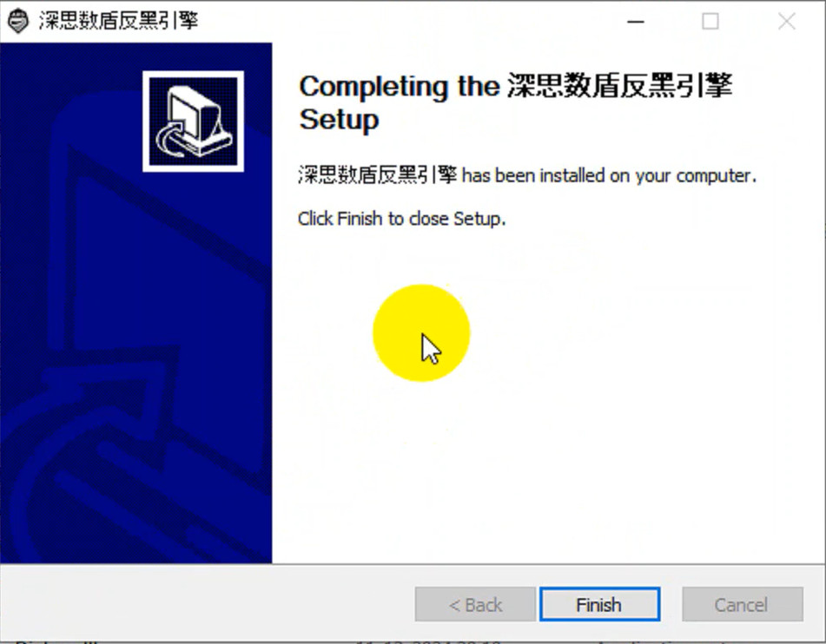The height and width of the screenshot is (644, 826).
Task: Click the disabled maximize box icon
Action: pos(710,22)
